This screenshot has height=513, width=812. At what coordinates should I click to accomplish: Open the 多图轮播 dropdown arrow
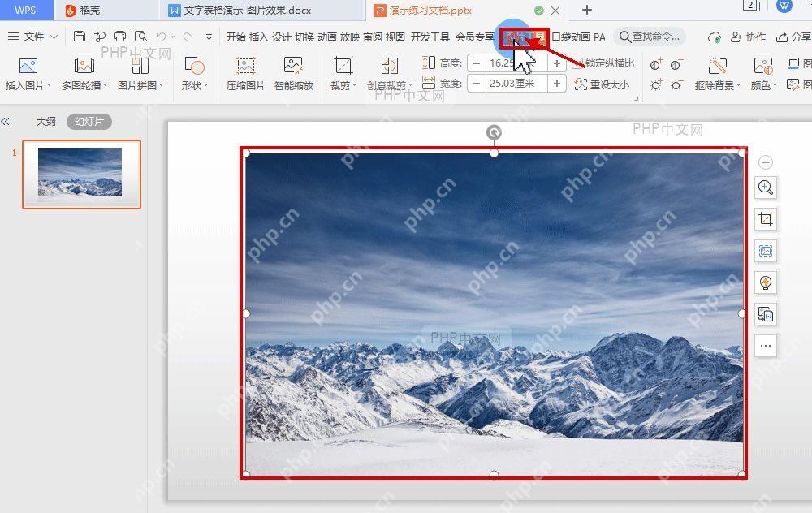105,85
